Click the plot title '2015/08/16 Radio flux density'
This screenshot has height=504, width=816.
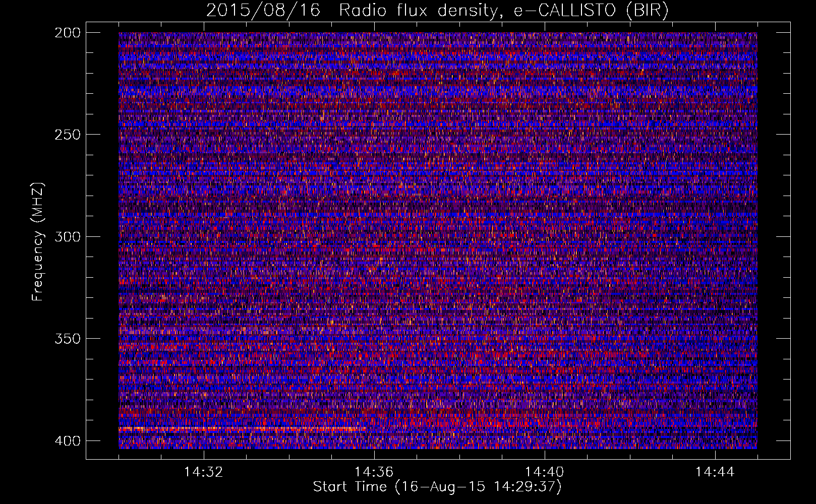(437, 11)
